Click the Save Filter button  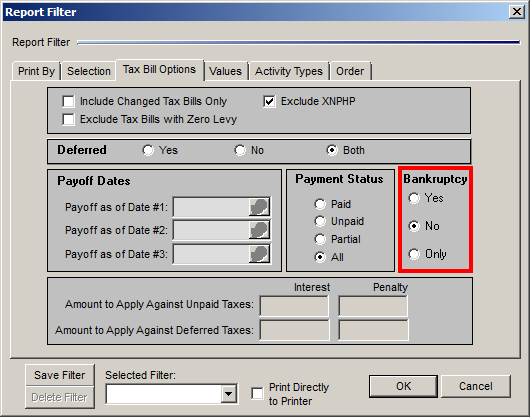60,375
